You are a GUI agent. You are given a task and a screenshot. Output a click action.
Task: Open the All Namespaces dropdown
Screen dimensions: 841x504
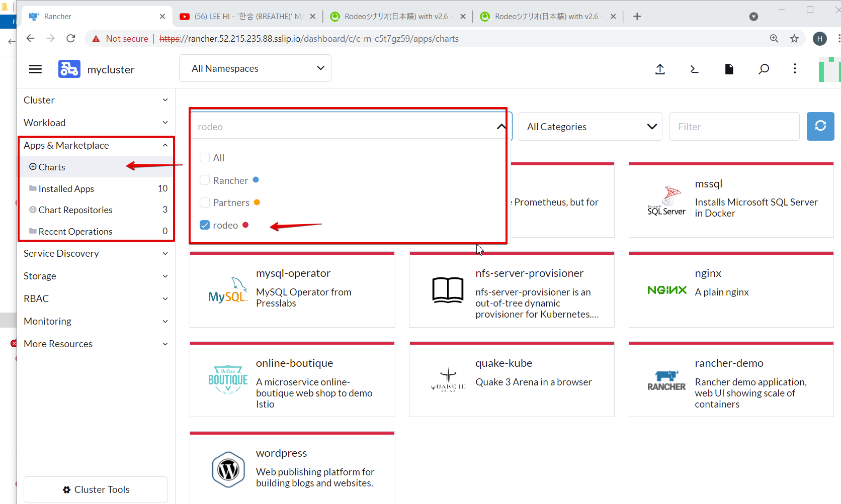(x=255, y=68)
